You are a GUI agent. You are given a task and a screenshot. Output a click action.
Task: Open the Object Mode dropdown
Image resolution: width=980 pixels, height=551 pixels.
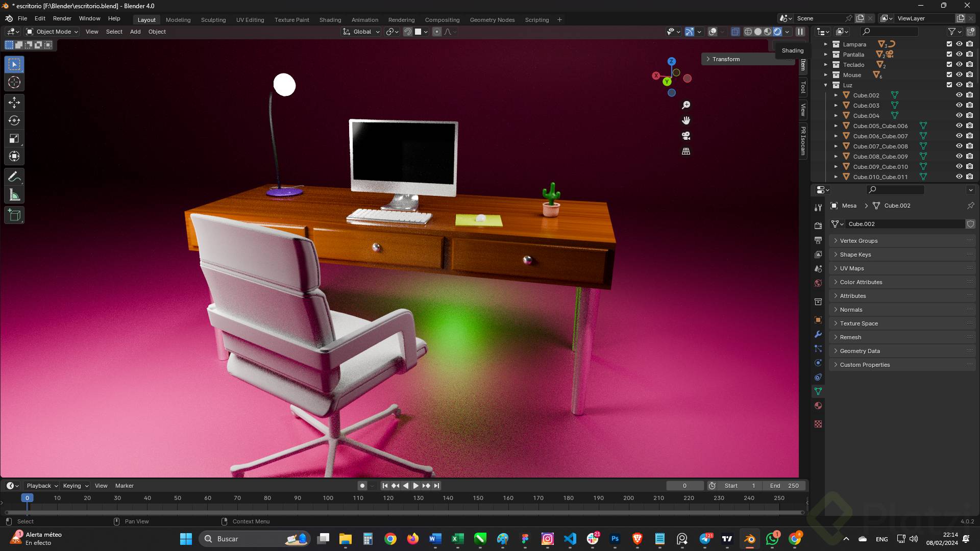(52, 32)
